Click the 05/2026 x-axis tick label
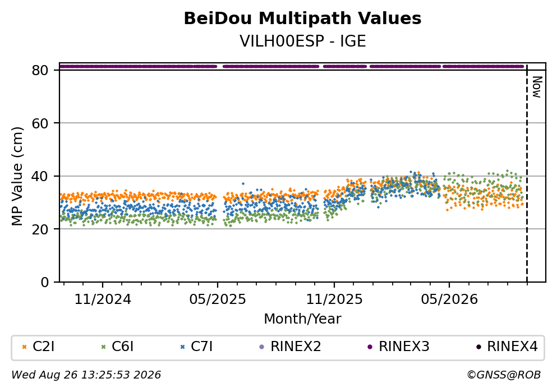 tap(449, 299)
